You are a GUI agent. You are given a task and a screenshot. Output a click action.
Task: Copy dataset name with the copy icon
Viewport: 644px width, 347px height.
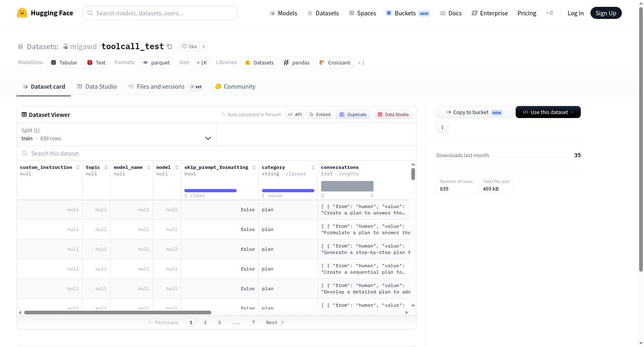click(169, 46)
